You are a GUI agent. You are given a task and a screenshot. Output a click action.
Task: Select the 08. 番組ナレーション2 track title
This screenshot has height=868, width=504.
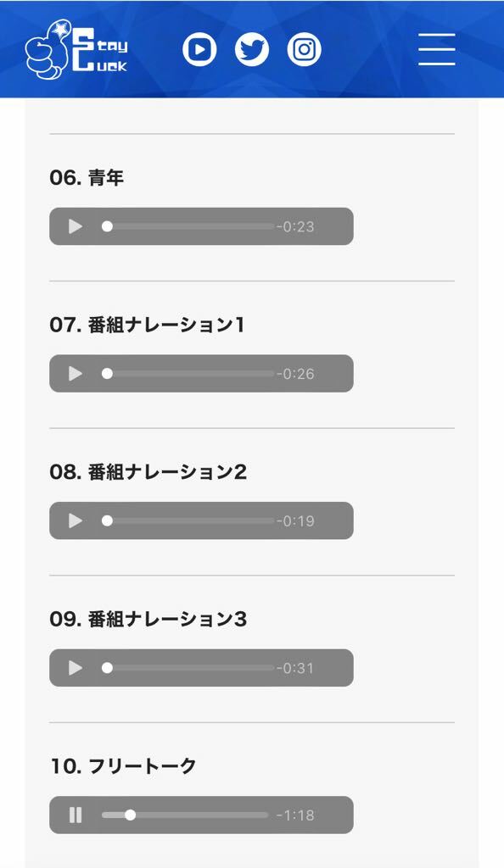[148, 471]
